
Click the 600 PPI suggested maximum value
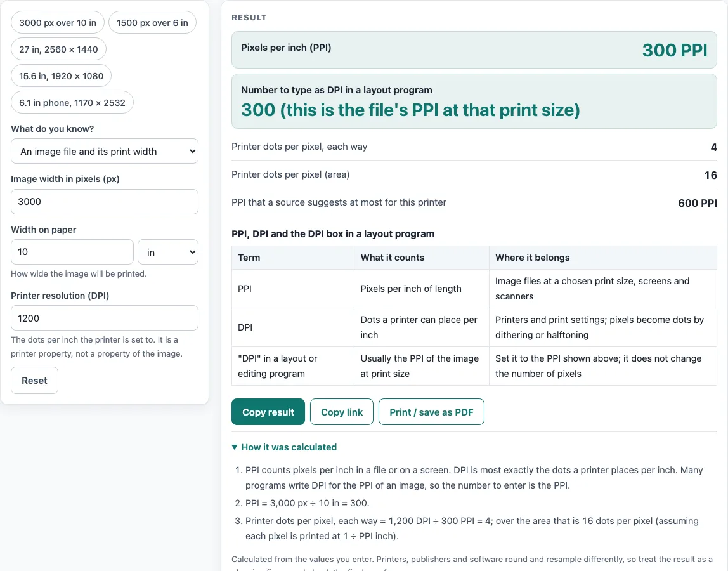[698, 203]
